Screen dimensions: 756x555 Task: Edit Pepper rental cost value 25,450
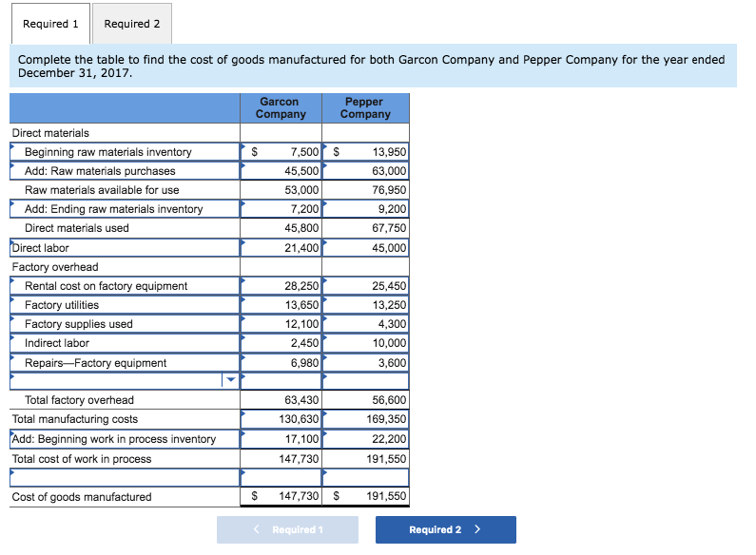coord(365,286)
